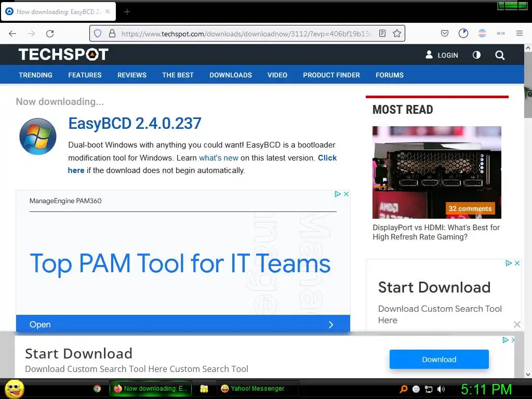This screenshot has width=532, height=399.
Task: Open site search with the magnifier icon
Action: 500,55
